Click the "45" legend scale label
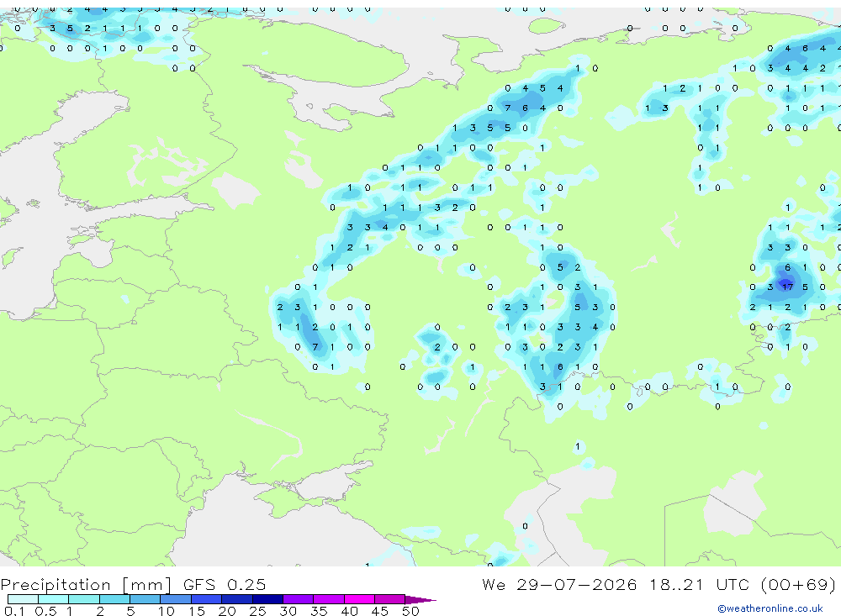 point(380,611)
